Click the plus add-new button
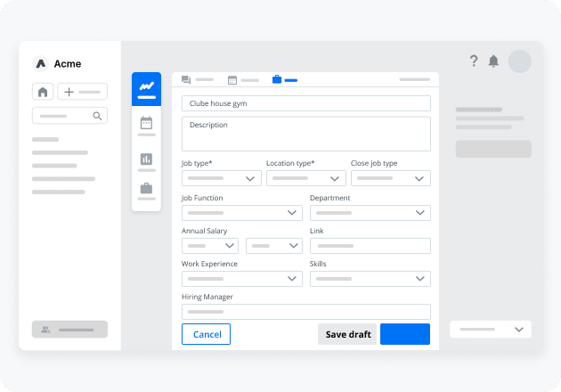 click(x=82, y=92)
